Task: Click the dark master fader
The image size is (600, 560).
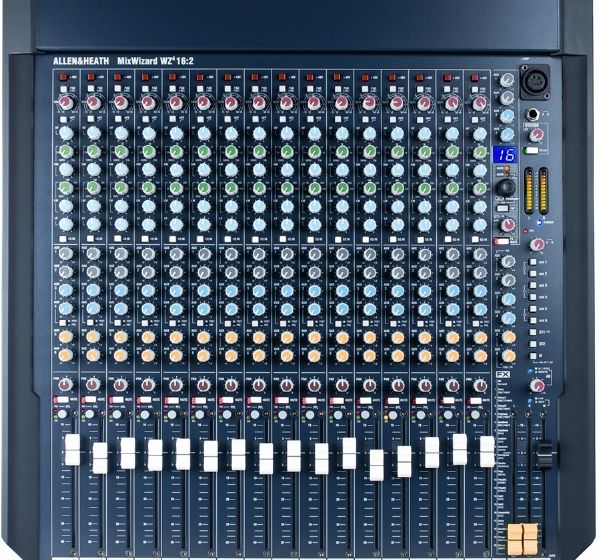Action: point(543,455)
